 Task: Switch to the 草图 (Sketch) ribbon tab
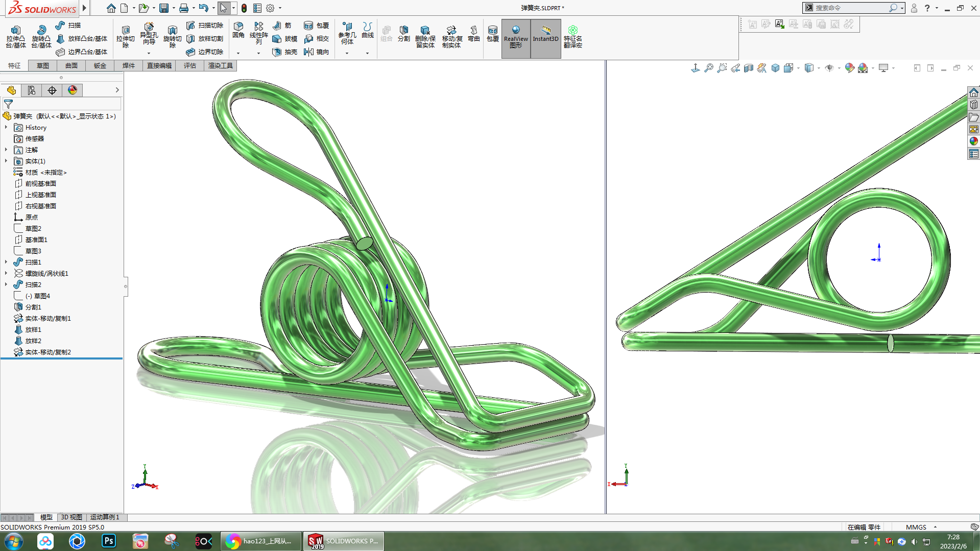click(43, 65)
